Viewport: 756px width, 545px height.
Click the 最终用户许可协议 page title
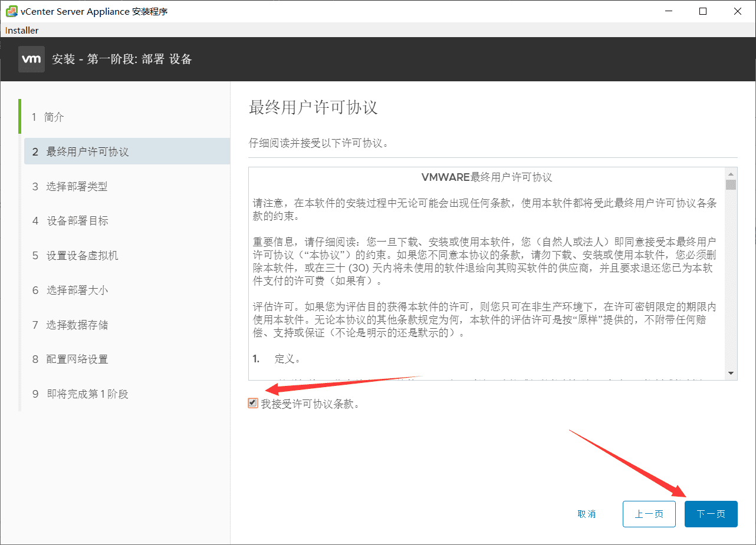[313, 107]
